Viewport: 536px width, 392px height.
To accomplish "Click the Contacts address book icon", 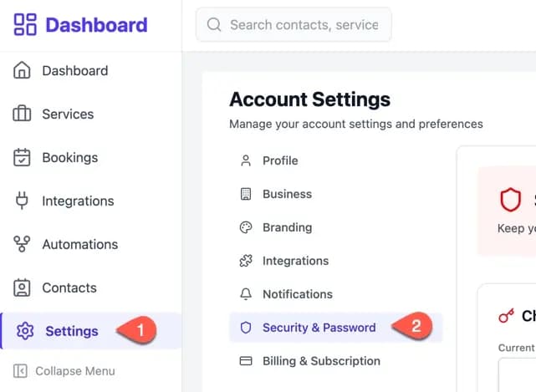I will (x=22, y=288).
